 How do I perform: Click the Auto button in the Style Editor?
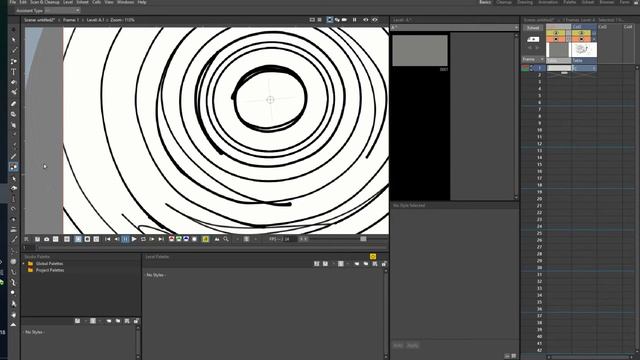tap(398, 345)
